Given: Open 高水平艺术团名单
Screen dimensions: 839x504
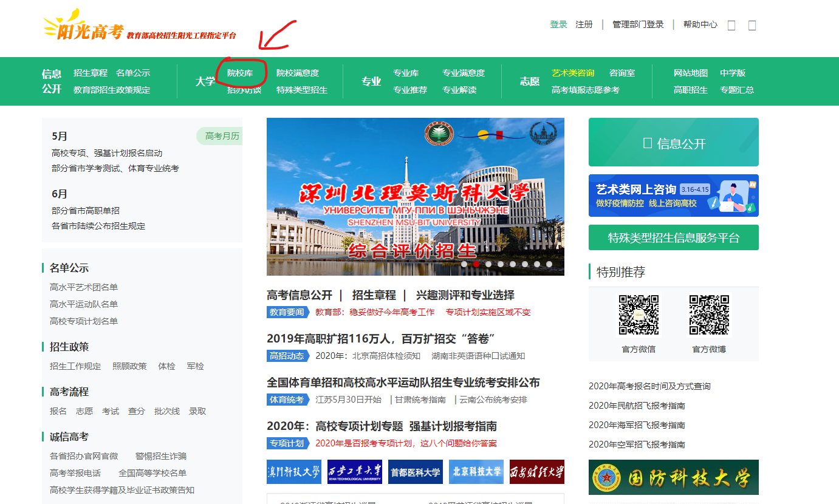Looking at the screenshot, I should coord(84,287).
